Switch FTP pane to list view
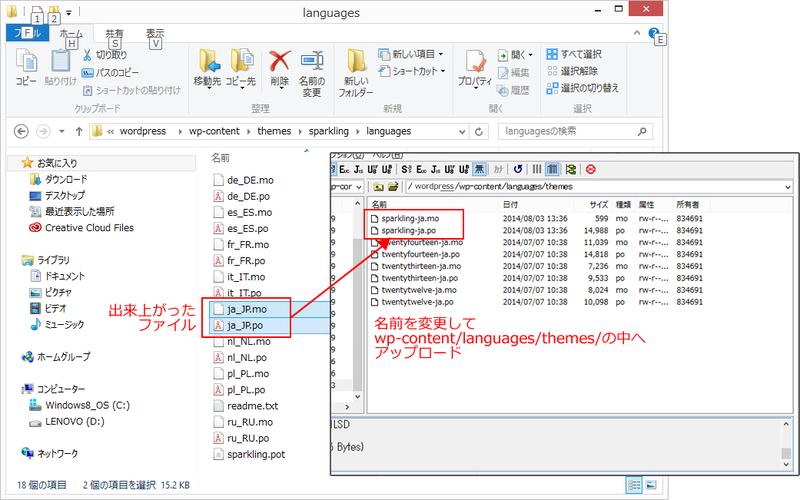 (x=537, y=169)
